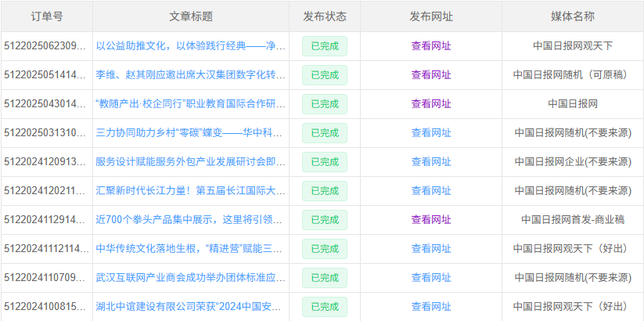Click 已完成 badge in order 5122024100815 row
The width and height of the screenshot is (644, 321).
pyautogui.click(x=325, y=307)
